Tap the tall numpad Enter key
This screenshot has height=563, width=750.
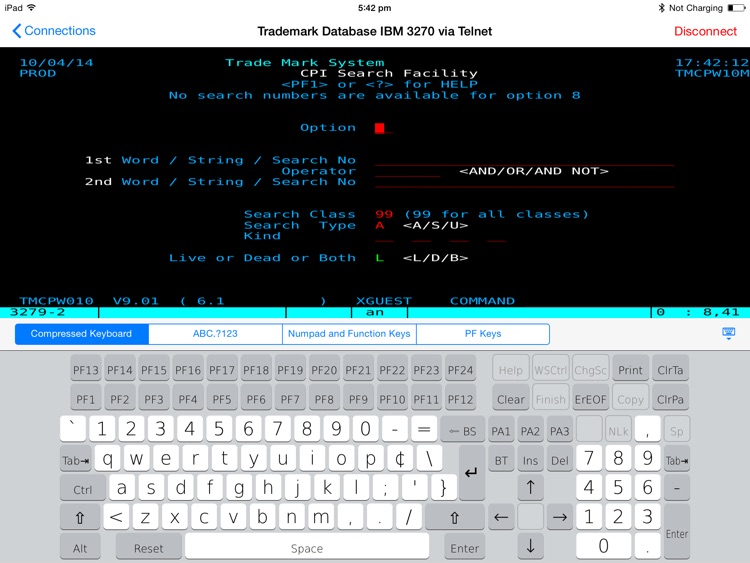pyautogui.click(x=677, y=531)
